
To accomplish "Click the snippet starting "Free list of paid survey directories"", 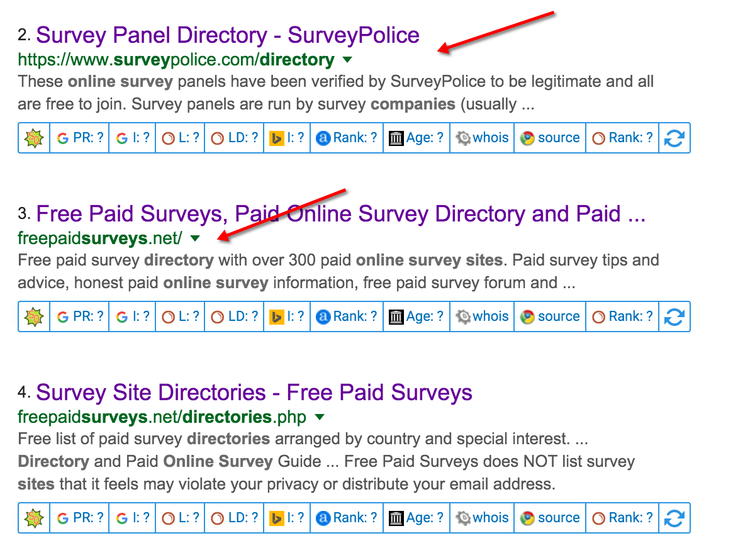I will pyautogui.click(x=326, y=461).
